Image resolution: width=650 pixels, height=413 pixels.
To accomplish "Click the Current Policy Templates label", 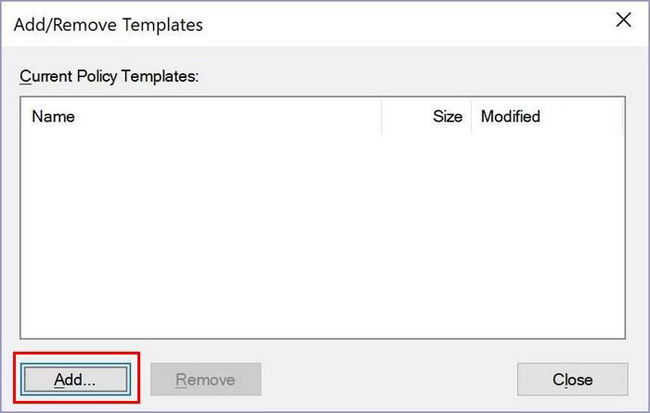I will pos(112,76).
